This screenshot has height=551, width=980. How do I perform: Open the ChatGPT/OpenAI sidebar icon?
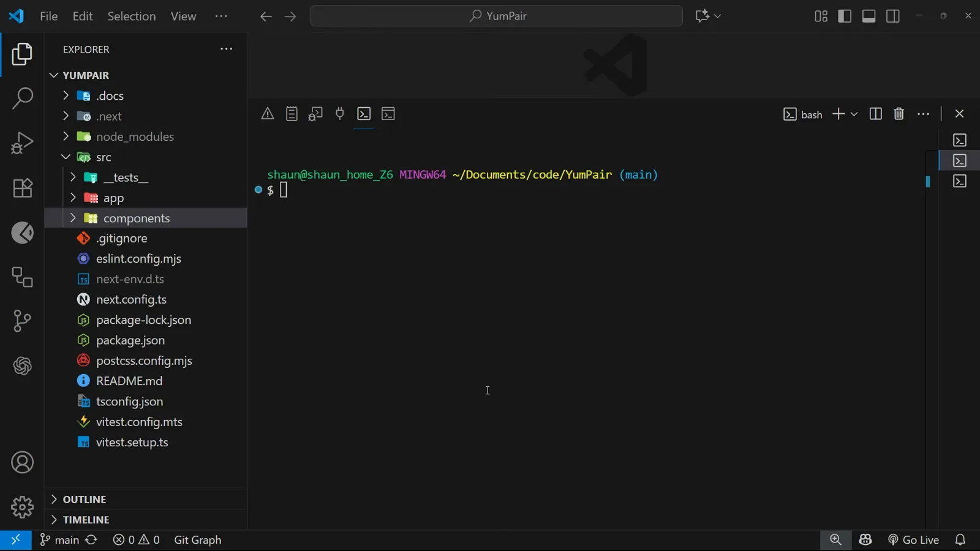23,366
